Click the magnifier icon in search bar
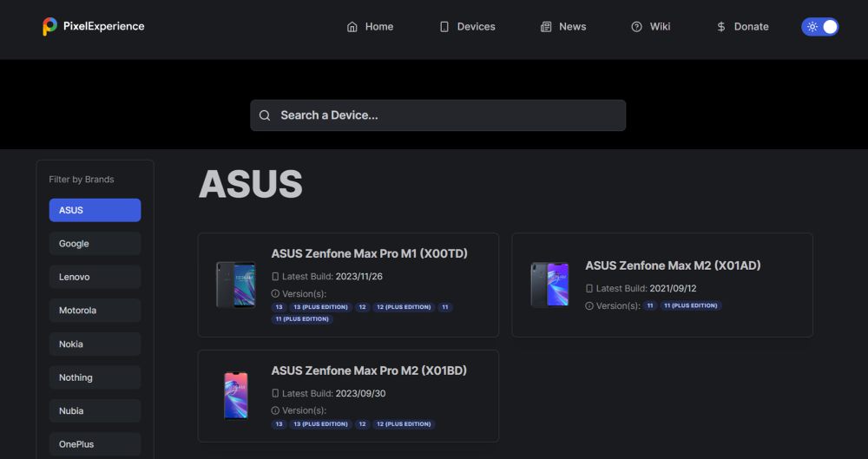This screenshot has width=868, height=459. point(265,115)
